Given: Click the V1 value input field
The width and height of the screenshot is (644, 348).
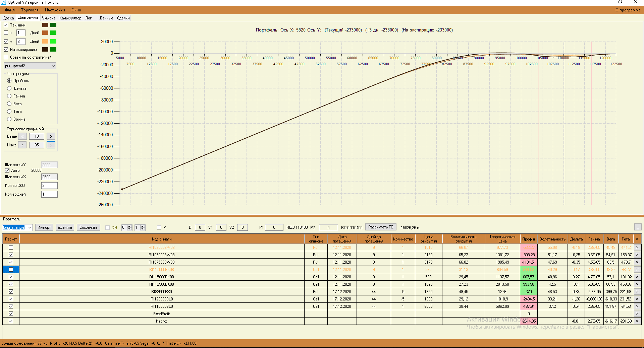Looking at the screenshot, I should [x=221, y=227].
